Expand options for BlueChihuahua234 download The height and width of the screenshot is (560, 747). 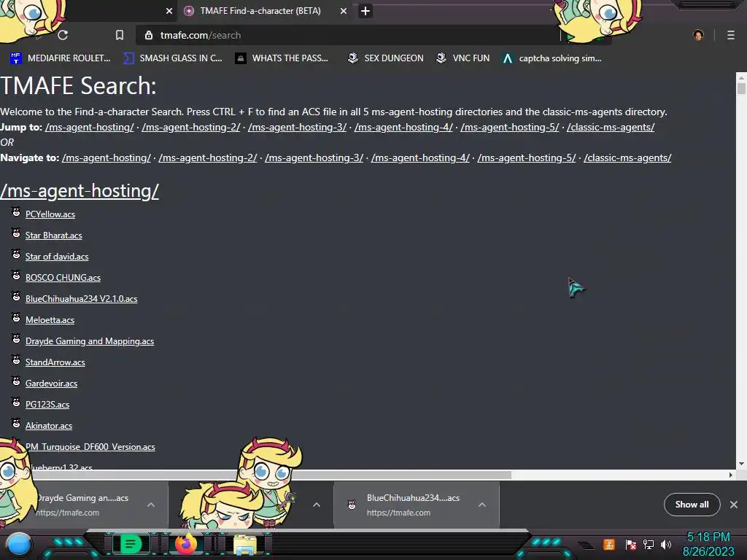[482, 505]
